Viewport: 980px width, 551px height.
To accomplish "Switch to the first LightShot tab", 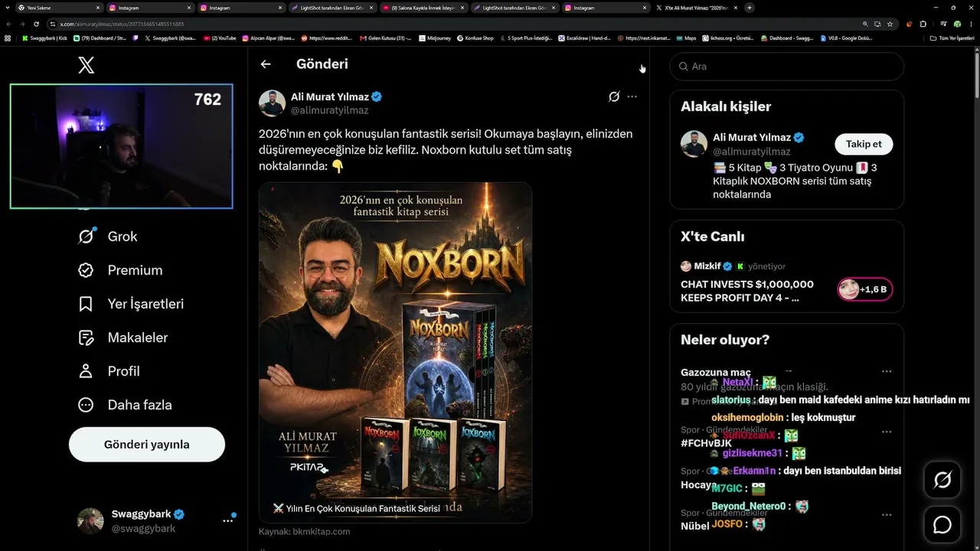I will [x=333, y=8].
